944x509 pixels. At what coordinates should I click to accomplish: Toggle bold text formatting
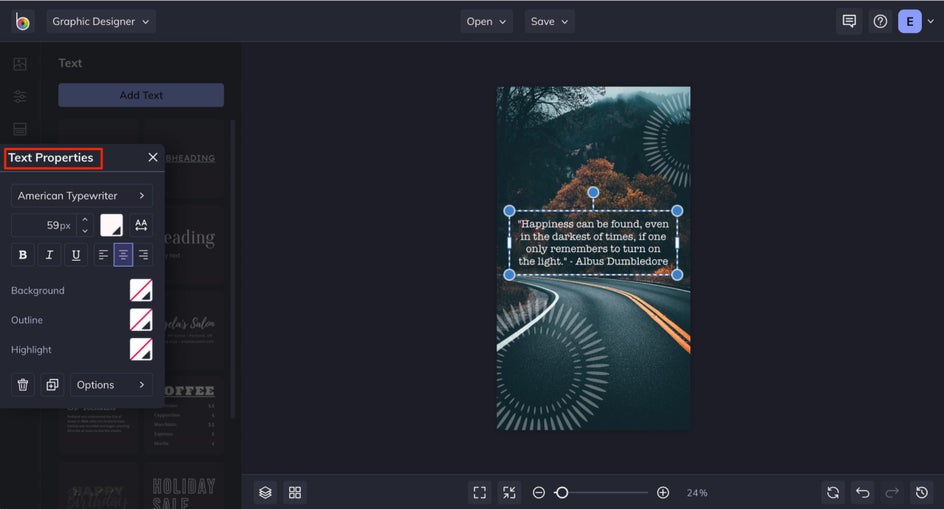pyautogui.click(x=23, y=255)
